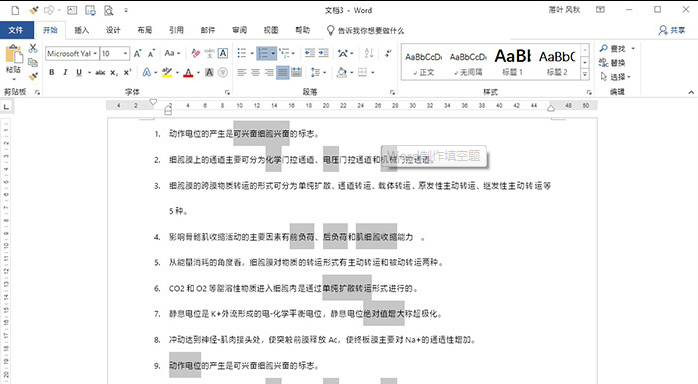
Task: Clear all formatting with the eraser icon
Action: coord(195,53)
